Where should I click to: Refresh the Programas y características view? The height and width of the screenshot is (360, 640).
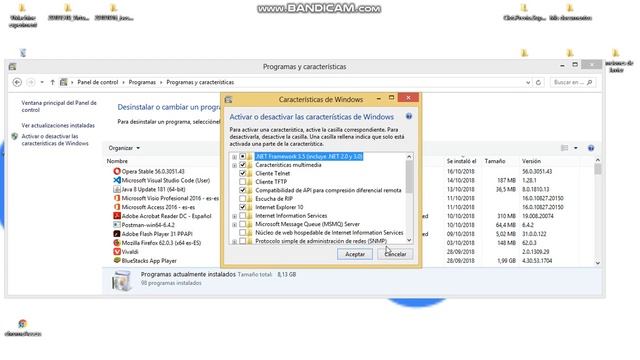point(538,82)
